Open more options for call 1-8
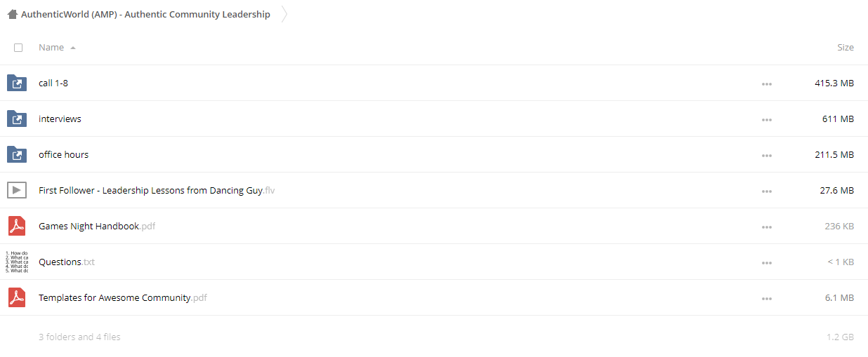 766,84
